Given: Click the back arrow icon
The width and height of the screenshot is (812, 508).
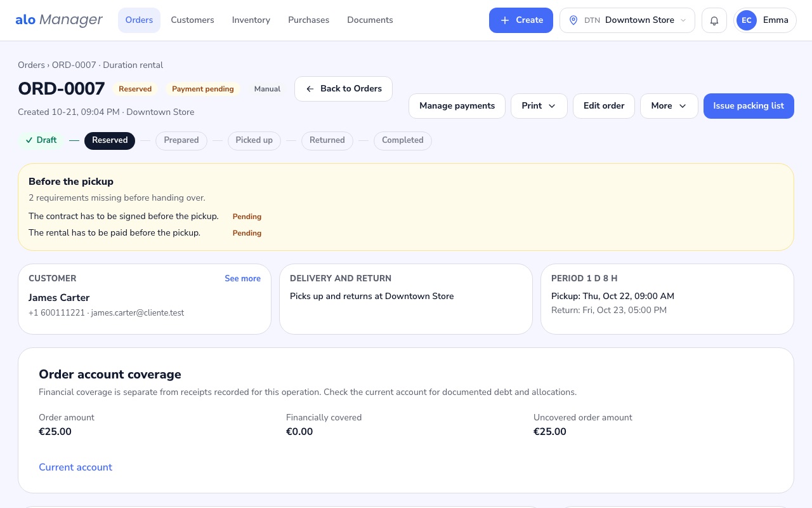Looking at the screenshot, I should coord(310,89).
